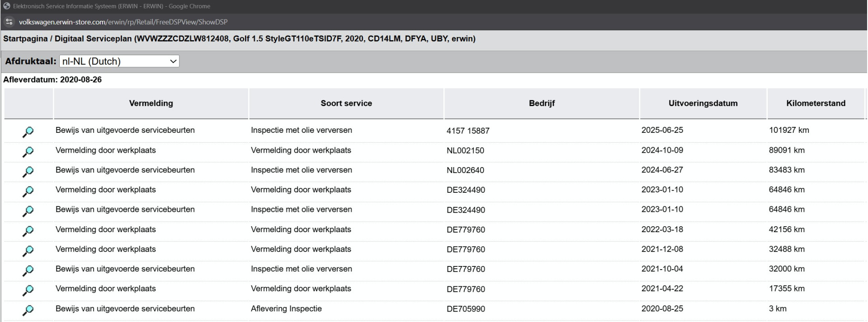
Task: View details of the 2021-10-04 inspection
Action: [28, 271]
